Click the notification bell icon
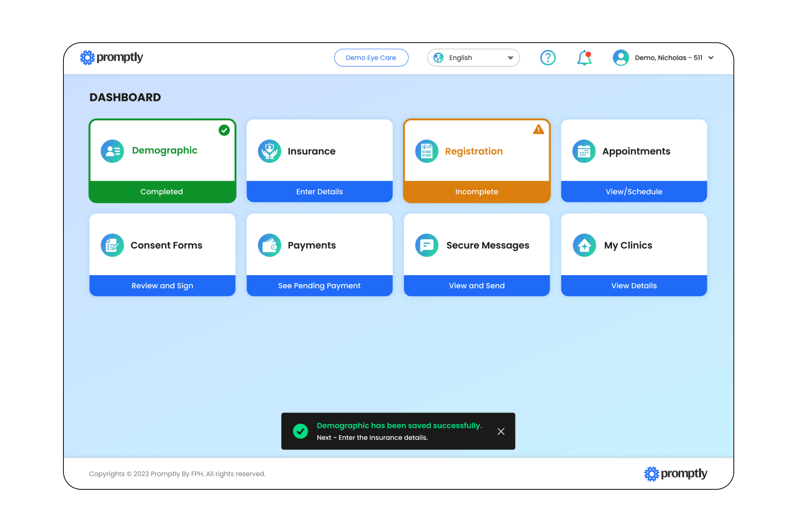 [584, 58]
